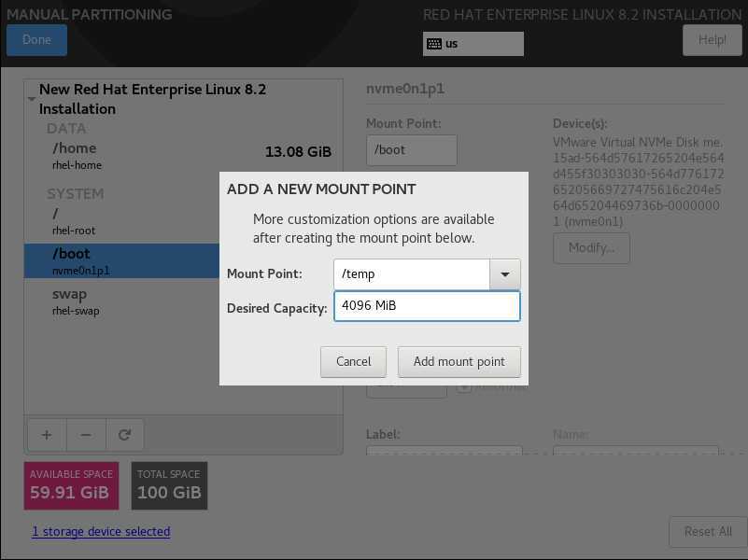Click the plus icon to add partition
The image size is (748, 560).
[x=47, y=435]
